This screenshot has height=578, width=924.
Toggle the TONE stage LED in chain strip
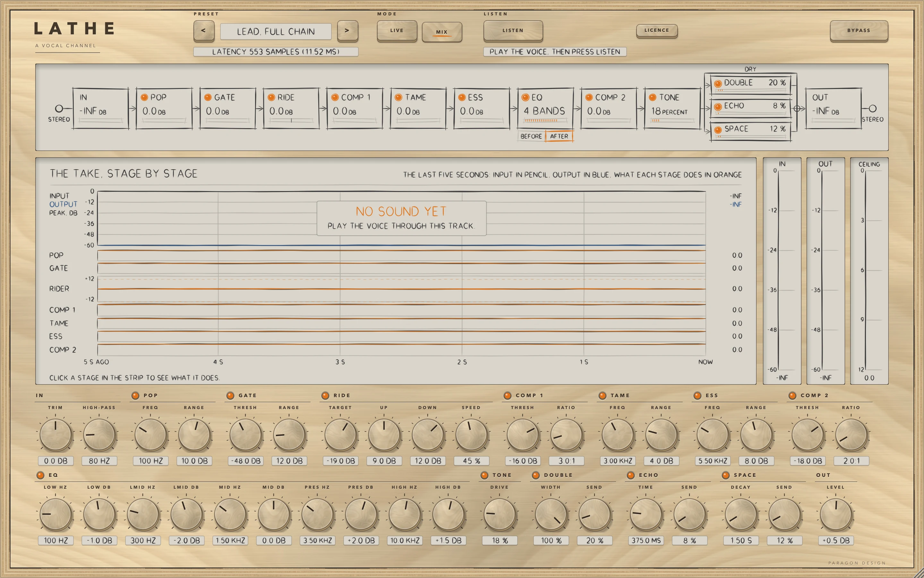tap(653, 98)
